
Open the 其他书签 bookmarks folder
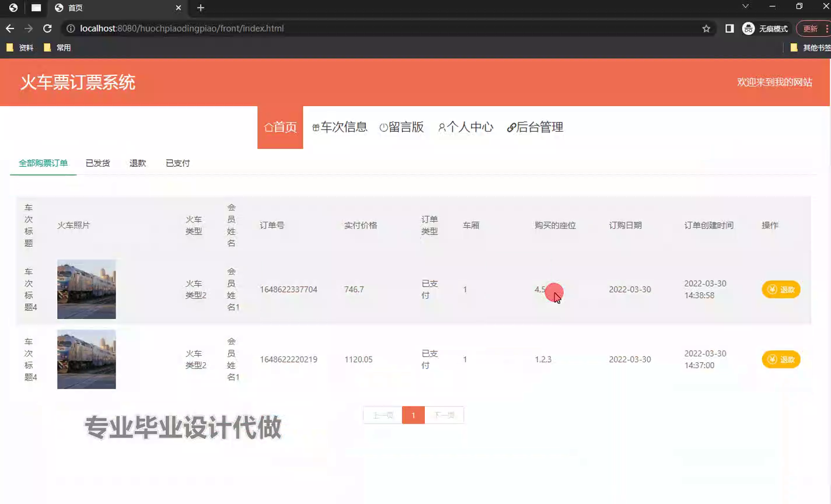pos(810,48)
